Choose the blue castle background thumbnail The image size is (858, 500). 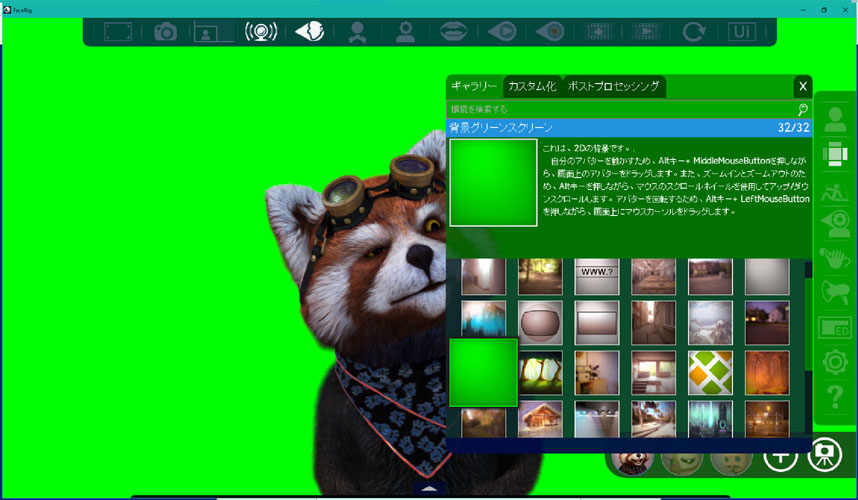(483, 318)
